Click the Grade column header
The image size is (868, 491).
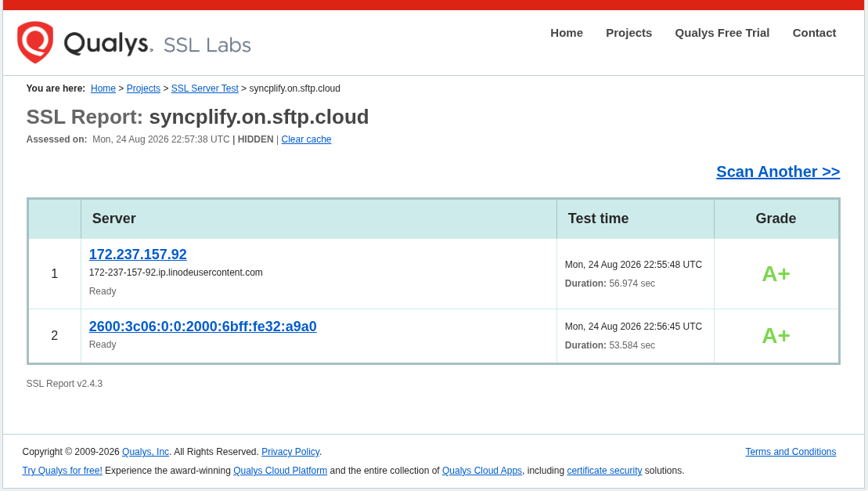point(776,218)
